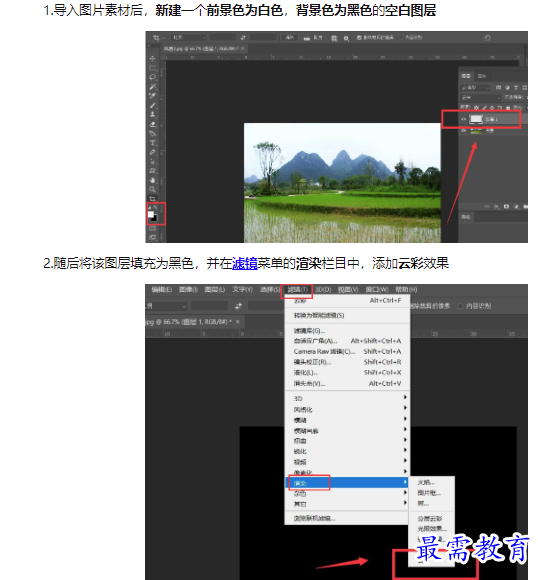Open the 图层(L) menu
The width and height of the screenshot is (538, 580).
[215, 290]
